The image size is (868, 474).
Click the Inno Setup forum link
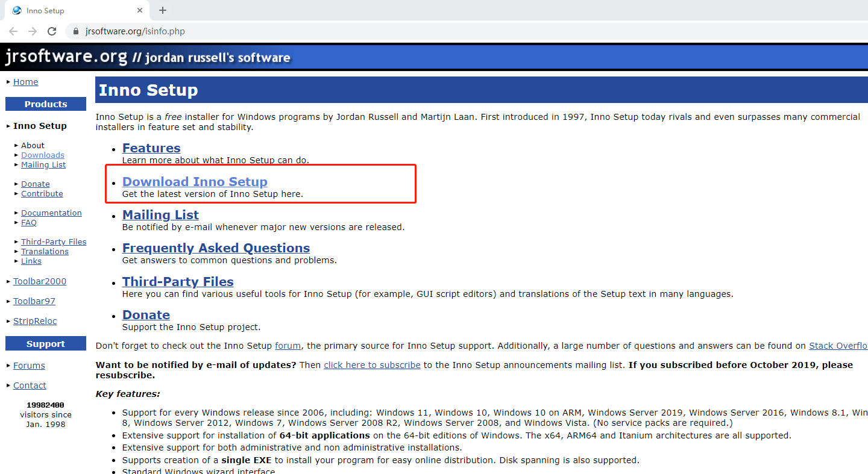[x=288, y=346]
